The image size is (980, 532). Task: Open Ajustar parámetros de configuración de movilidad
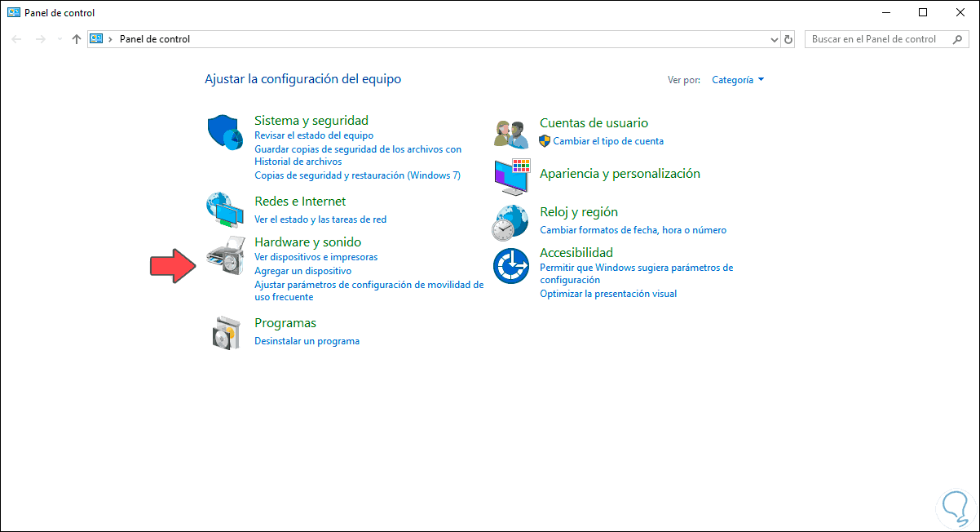(x=369, y=290)
